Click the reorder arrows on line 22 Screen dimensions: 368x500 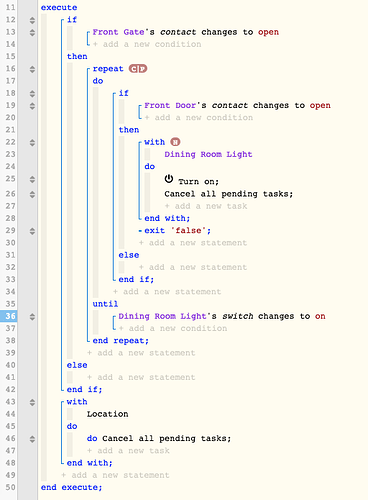pyautogui.click(x=32, y=143)
